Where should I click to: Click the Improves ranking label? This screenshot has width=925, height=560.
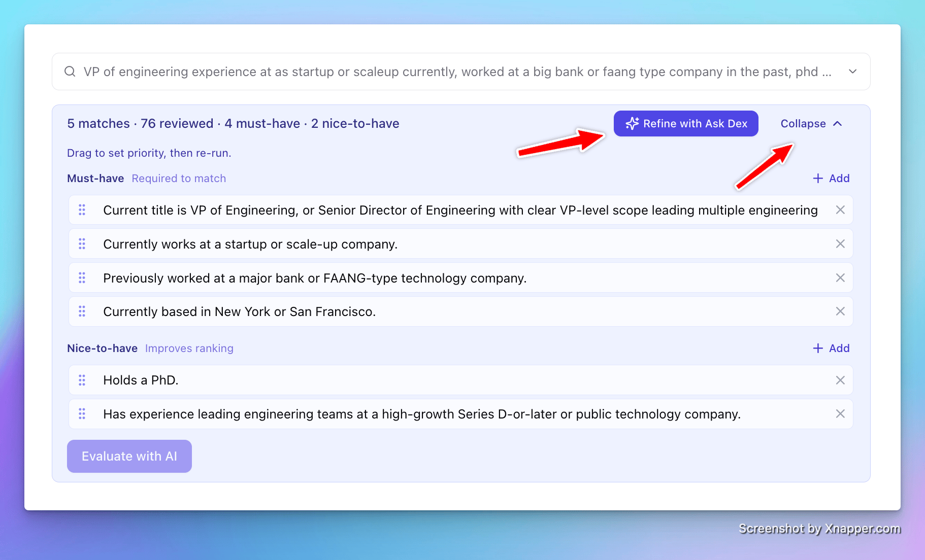(x=189, y=348)
